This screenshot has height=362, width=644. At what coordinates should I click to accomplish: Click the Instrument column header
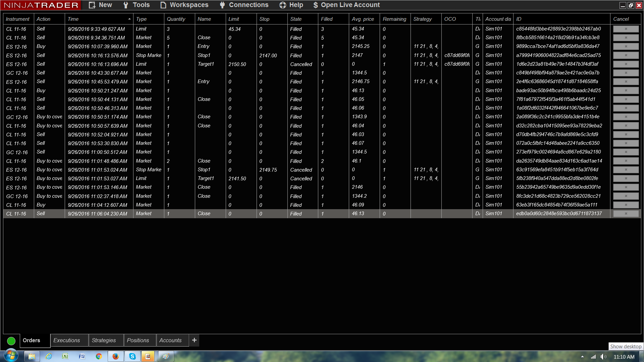tap(18, 19)
